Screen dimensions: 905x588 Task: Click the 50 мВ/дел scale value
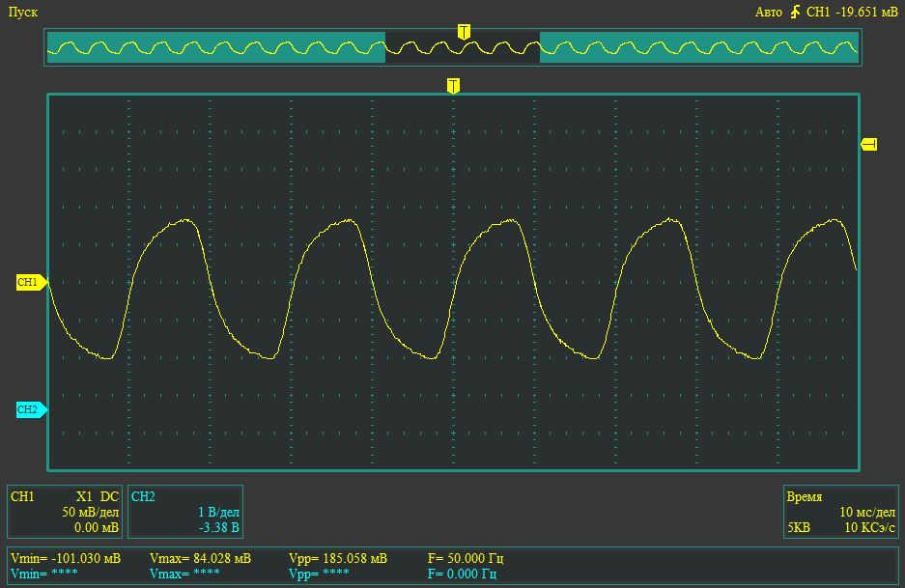pos(91,512)
